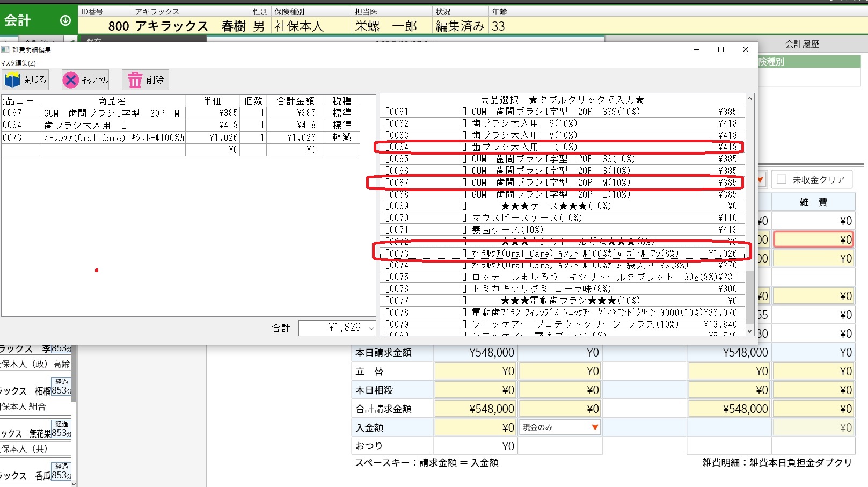Click the highlighted 雑費 ¥0 input field

813,239
